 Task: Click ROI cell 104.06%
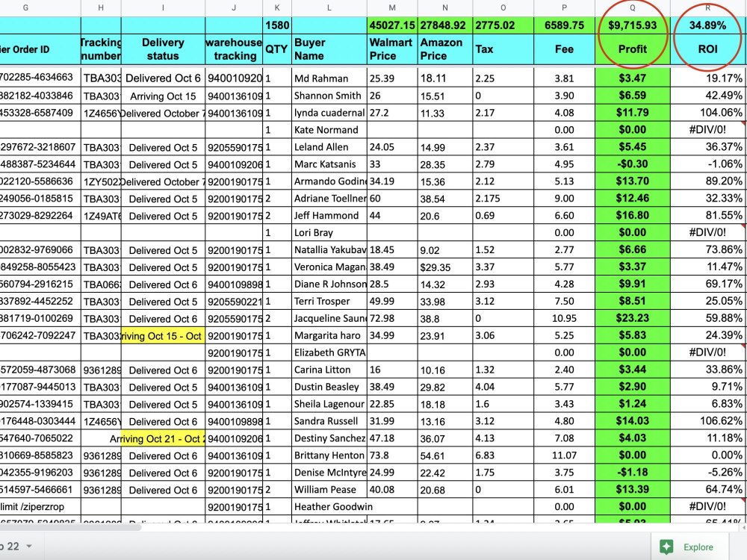(x=707, y=113)
